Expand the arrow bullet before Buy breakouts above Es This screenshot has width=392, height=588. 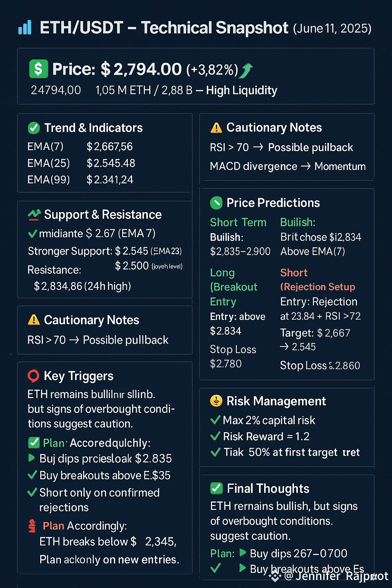(x=242, y=569)
